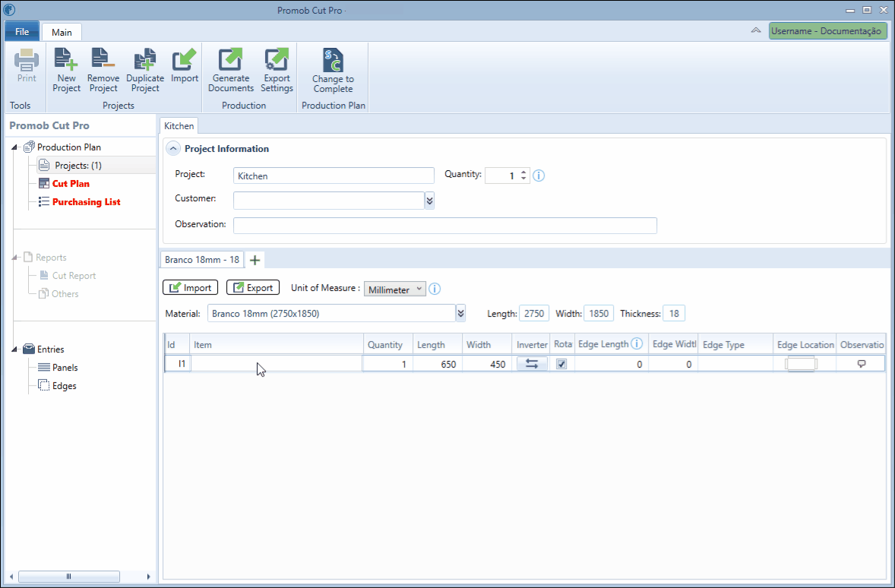Viewport: 895px width, 588px height.
Task: Click Cut Report in the tree
Action: [74, 276]
